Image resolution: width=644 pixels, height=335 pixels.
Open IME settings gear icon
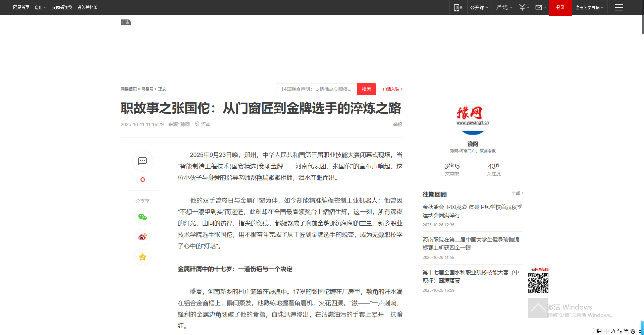click(633, 331)
